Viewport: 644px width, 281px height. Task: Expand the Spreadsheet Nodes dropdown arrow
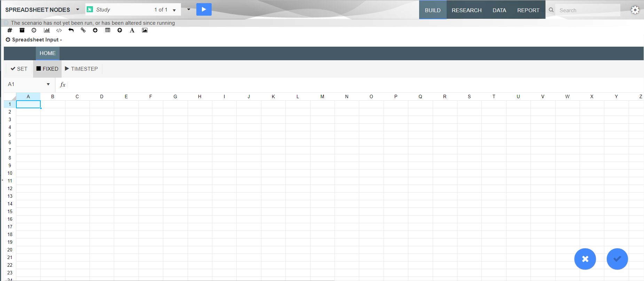(x=78, y=9)
